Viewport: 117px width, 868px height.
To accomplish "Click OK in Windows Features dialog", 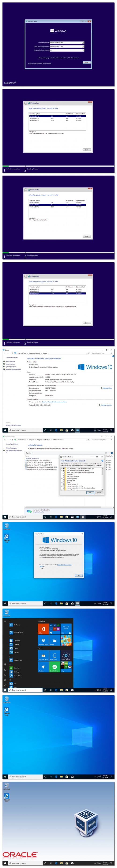I will (x=90, y=493).
